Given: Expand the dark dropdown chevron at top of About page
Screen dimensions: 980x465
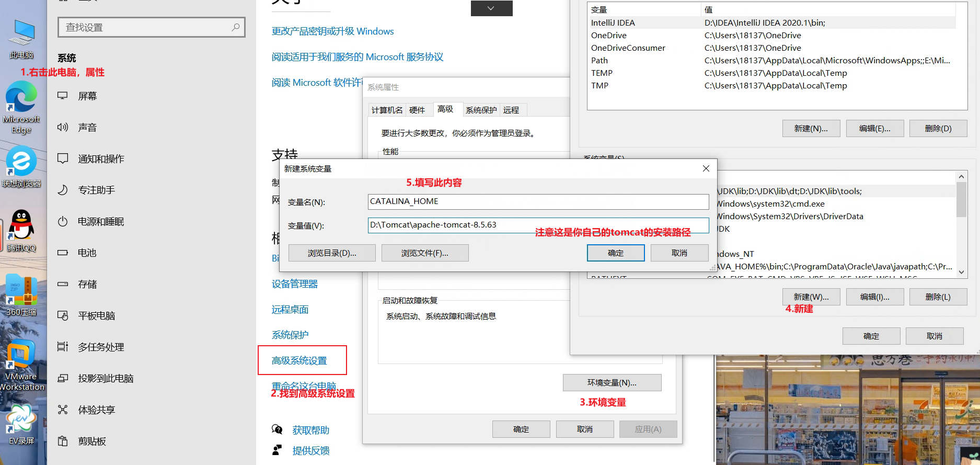Looking at the screenshot, I should [x=491, y=8].
